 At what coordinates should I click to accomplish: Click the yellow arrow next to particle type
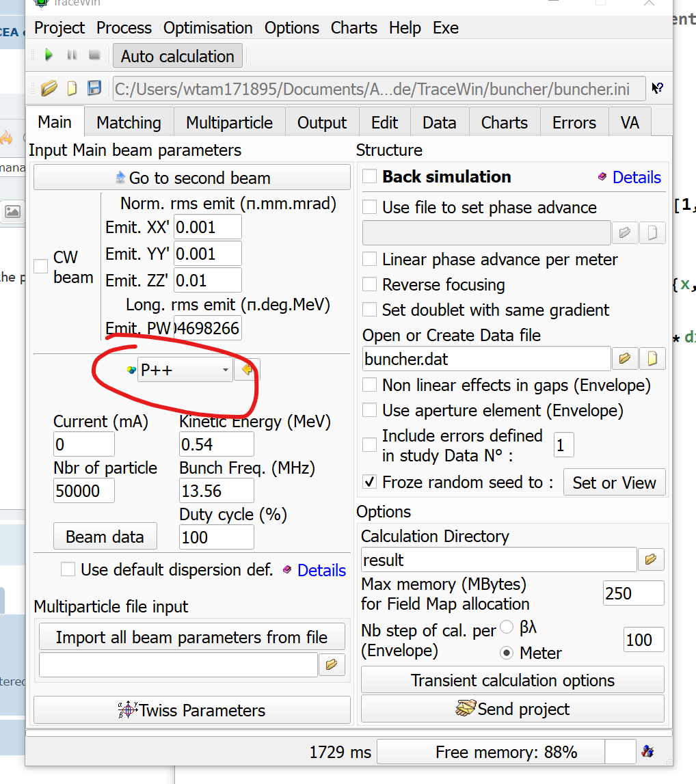(x=247, y=370)
